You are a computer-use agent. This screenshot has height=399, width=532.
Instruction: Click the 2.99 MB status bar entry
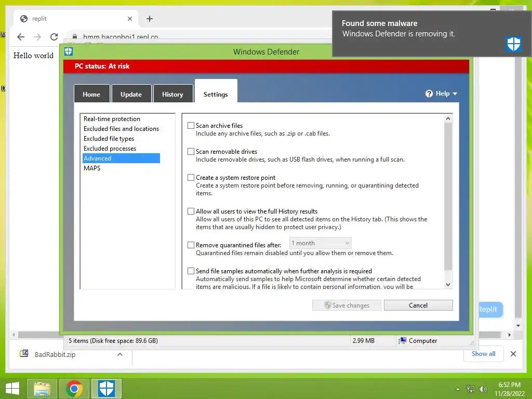pos(363,341)
